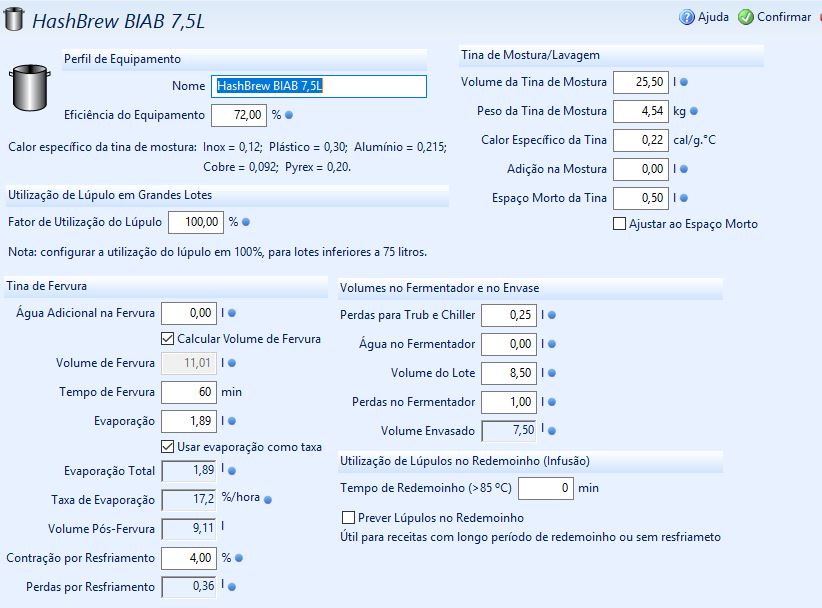The image size is (822, 608).
Task: Click the read-only Evaporação Total value
Action: (x=189, y=471)
